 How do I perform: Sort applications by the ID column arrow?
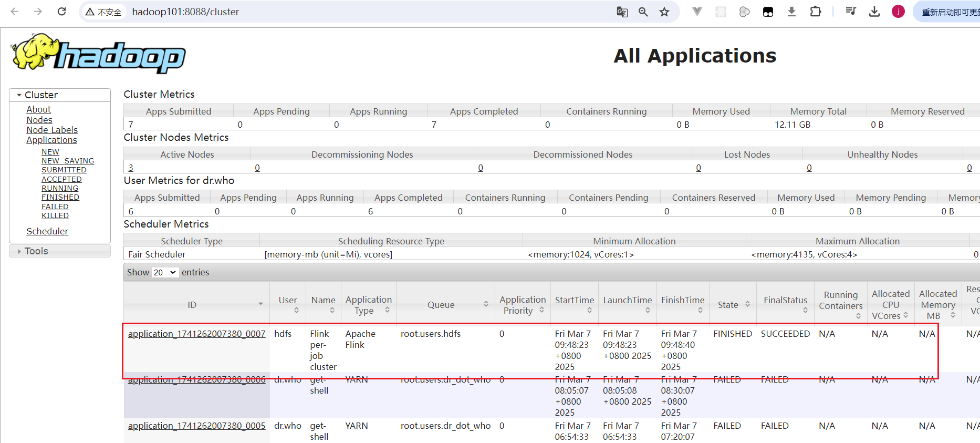(260, 304)
